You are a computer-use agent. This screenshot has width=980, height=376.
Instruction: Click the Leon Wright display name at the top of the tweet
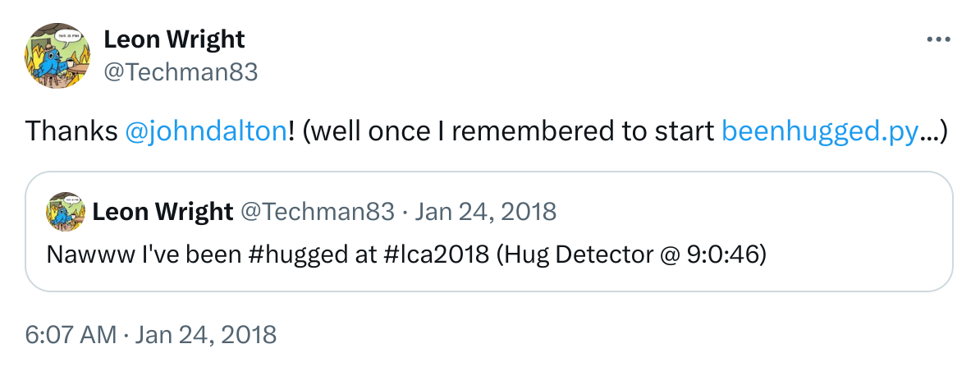coord(174,39)
